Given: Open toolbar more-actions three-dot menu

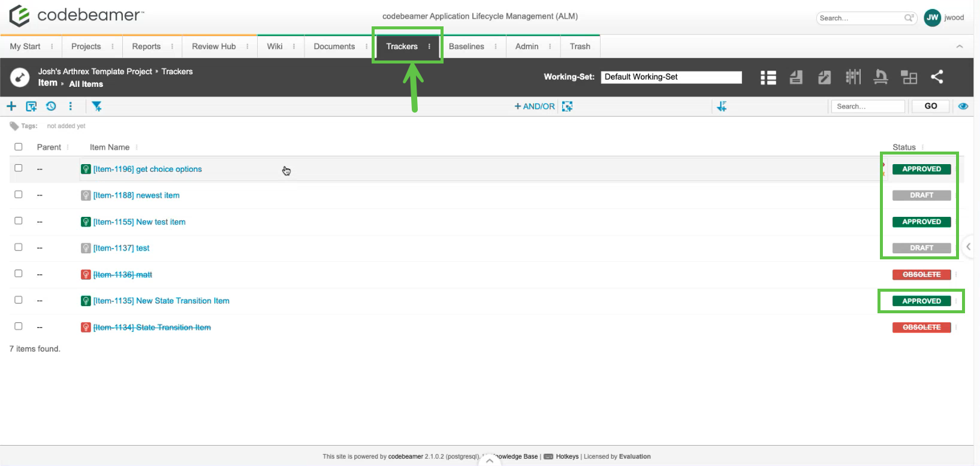Looking at the screenshot, I should click(71, 106).
